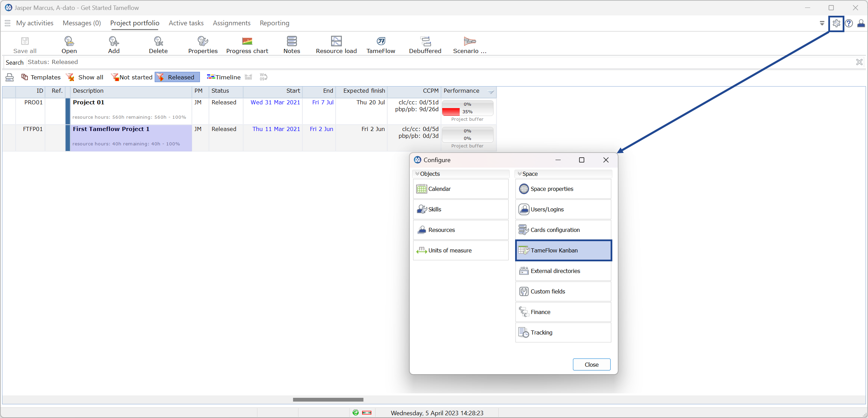
Task: Switch to My activities tab
Action: 35,23
